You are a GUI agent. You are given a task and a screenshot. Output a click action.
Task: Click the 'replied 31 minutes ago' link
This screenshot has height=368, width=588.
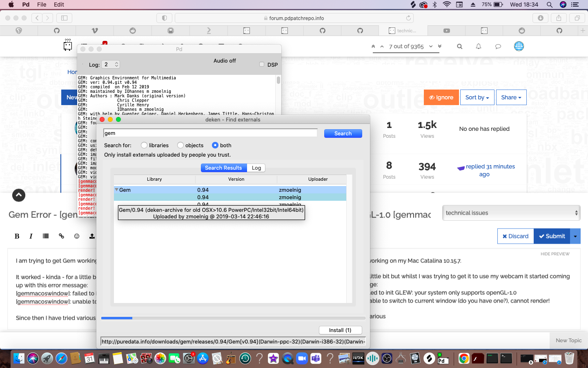[490, 170]
